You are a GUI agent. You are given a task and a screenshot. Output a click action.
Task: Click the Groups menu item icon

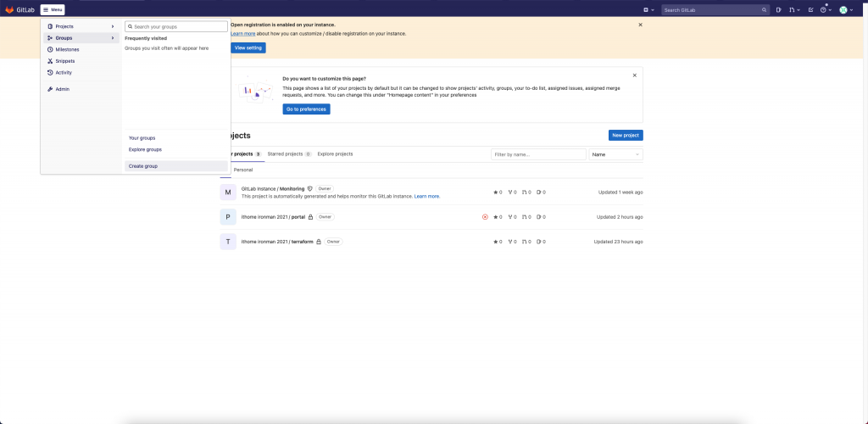click(50, 38)
